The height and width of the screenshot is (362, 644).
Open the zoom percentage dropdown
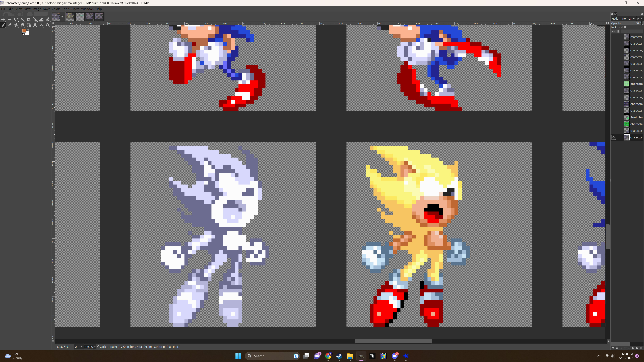click(x=95, y=347)
